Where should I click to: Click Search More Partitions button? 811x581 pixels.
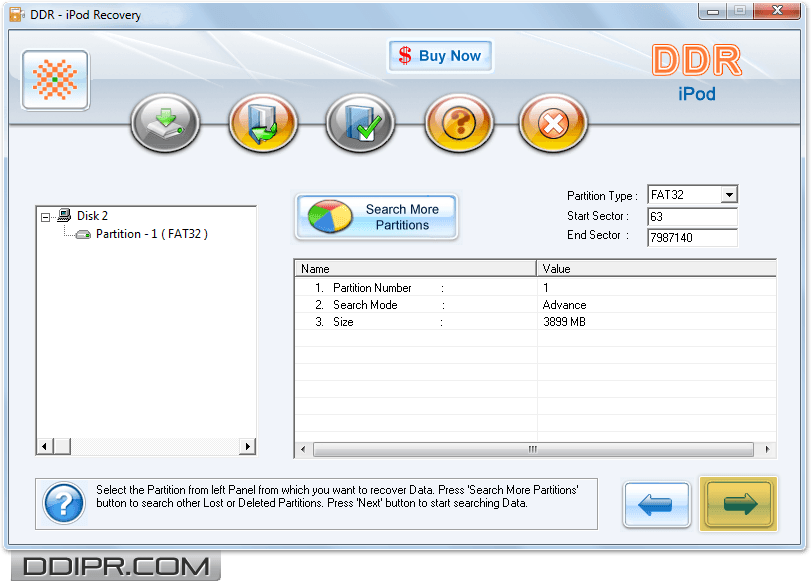pyautogui.click(x=377, y=217)
